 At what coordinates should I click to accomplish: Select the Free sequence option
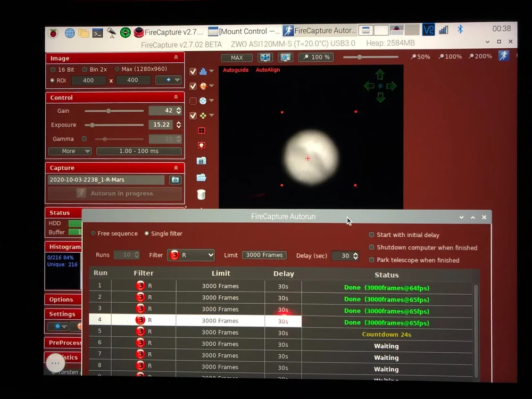(93, 234)
